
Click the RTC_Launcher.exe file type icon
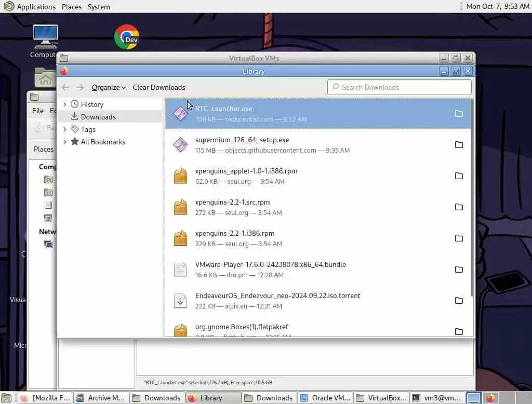click(x=180, y=114)
